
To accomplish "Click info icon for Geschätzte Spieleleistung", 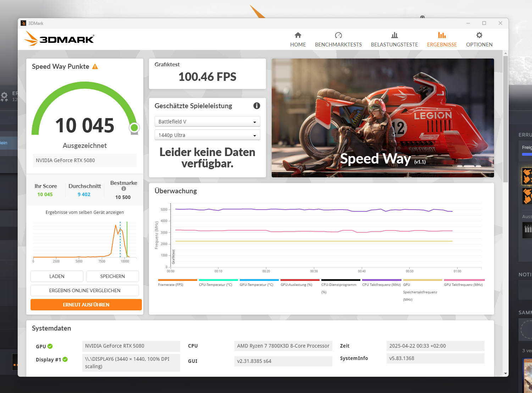I will tap(257, 106).
